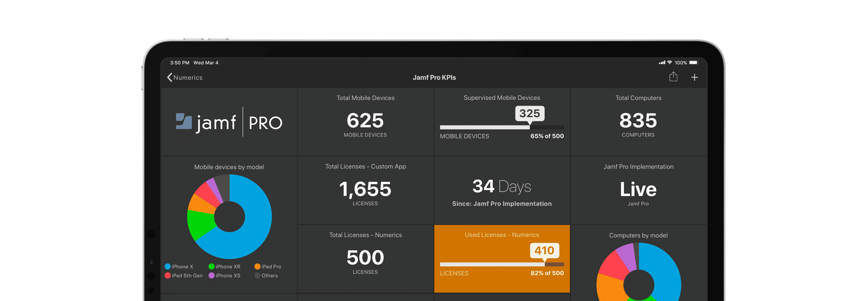The width and height of the screenshot is (868, 301).
Task: Select the 1,655 custom app licenses value
Action: click(x=365, y=189)
